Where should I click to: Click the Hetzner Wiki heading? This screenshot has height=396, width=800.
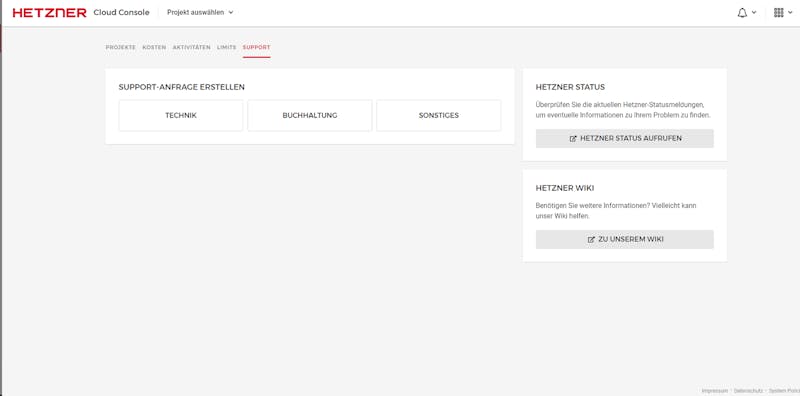pyautogui.click(x=565, y=188)
